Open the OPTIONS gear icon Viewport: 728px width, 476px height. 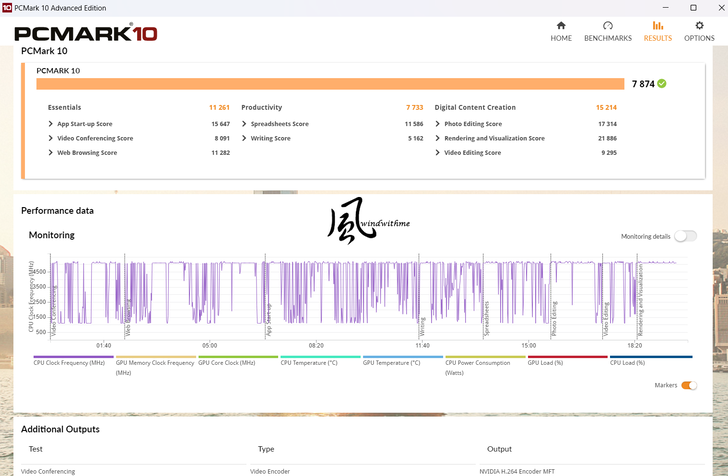click(x=699, y=26)
